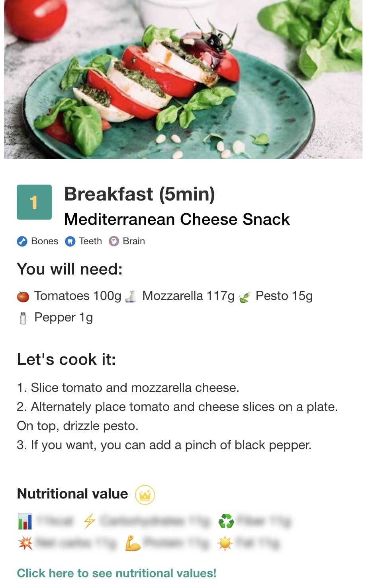The width and height of the screenshot is (368, 588).
Task: Click the pepper shaker icon
Action: tap(23, 318)
